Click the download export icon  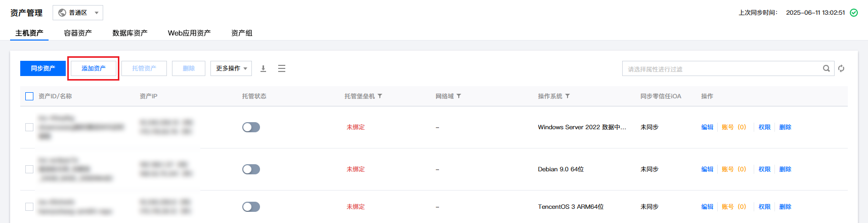tap(263, 68)
